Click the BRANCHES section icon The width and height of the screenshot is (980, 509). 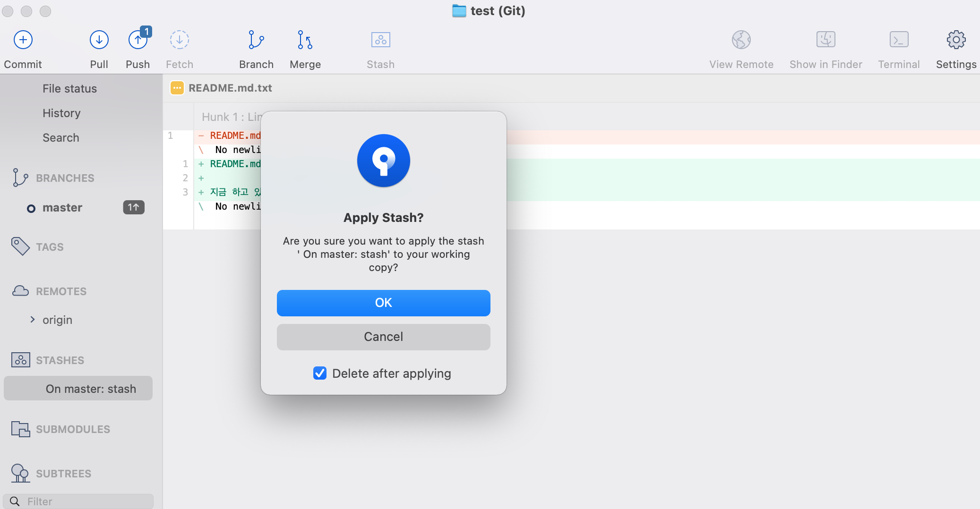coord(20,178)
